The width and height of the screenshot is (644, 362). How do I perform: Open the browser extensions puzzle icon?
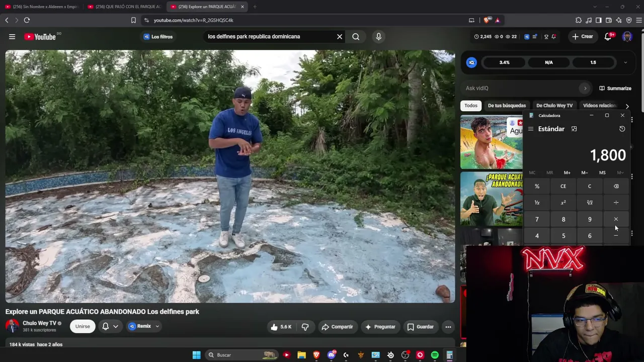579,20
